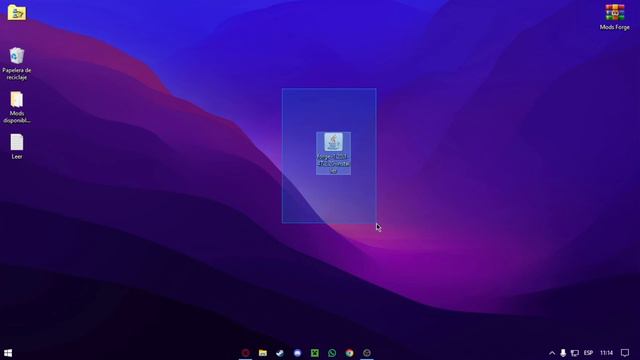Open File Explorer from the taskbar
The height and width of the screenshot is (360, 640).
(263, 353)
